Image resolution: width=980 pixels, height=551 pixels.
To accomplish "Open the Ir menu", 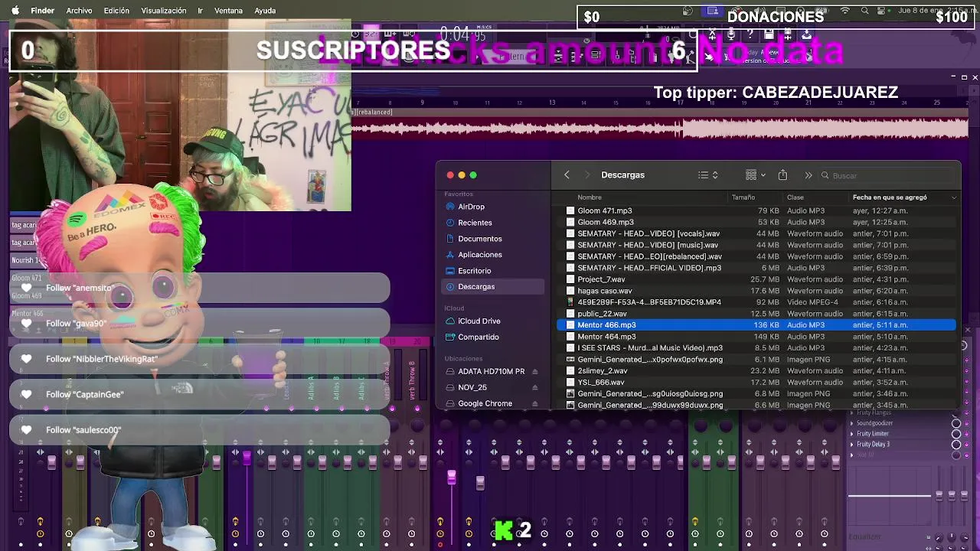I will pyautogui.click(x=200, y=11).
